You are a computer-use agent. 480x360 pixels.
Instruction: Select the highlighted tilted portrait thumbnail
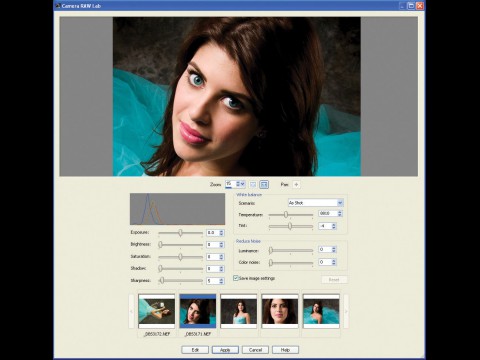coord(198,311)
